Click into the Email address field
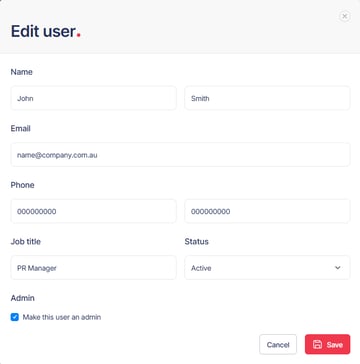This screenshot has width=360, height=364. [180, 155]
